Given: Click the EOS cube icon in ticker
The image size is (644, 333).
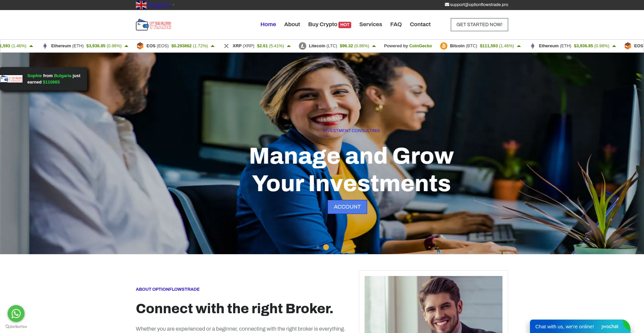Looking at the screenshot, I should click(x=140, y=46).
